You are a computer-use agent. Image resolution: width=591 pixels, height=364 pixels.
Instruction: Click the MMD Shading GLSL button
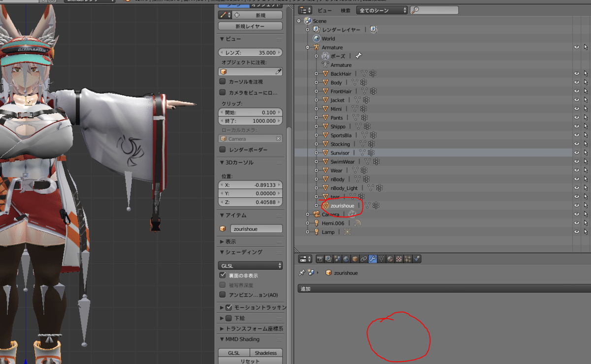tap(234, 353)
